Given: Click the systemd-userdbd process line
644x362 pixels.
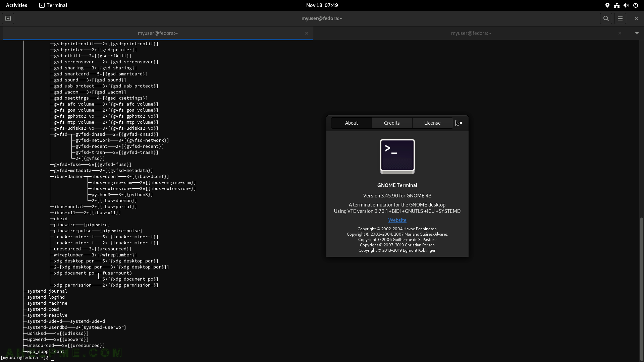Looking at the screenshot, I should coord(76,327).
